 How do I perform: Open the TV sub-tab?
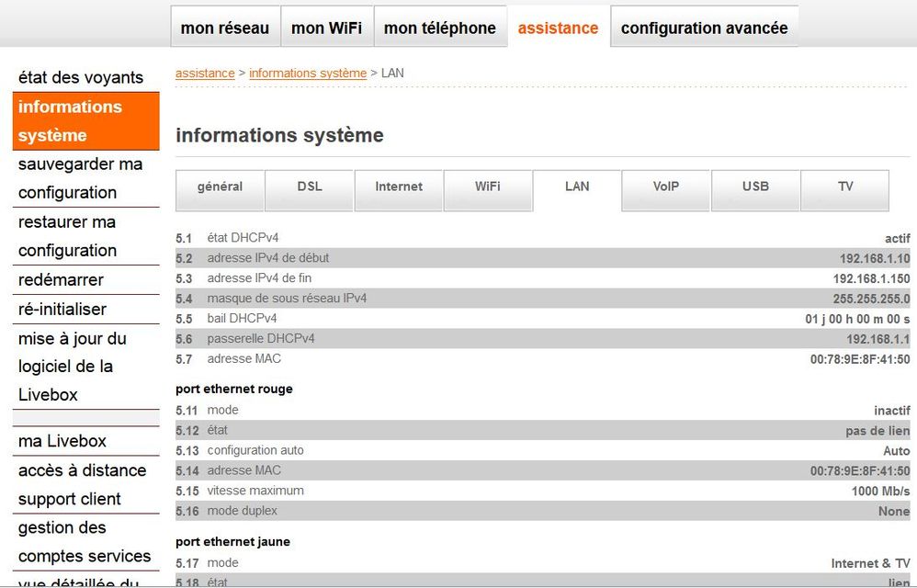845,187
